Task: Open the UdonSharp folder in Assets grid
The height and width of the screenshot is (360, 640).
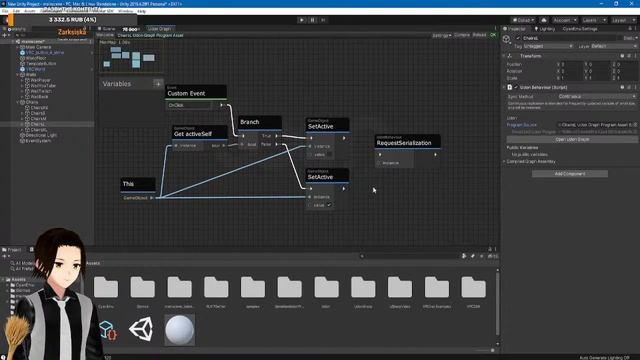Action: click(363, 292)
